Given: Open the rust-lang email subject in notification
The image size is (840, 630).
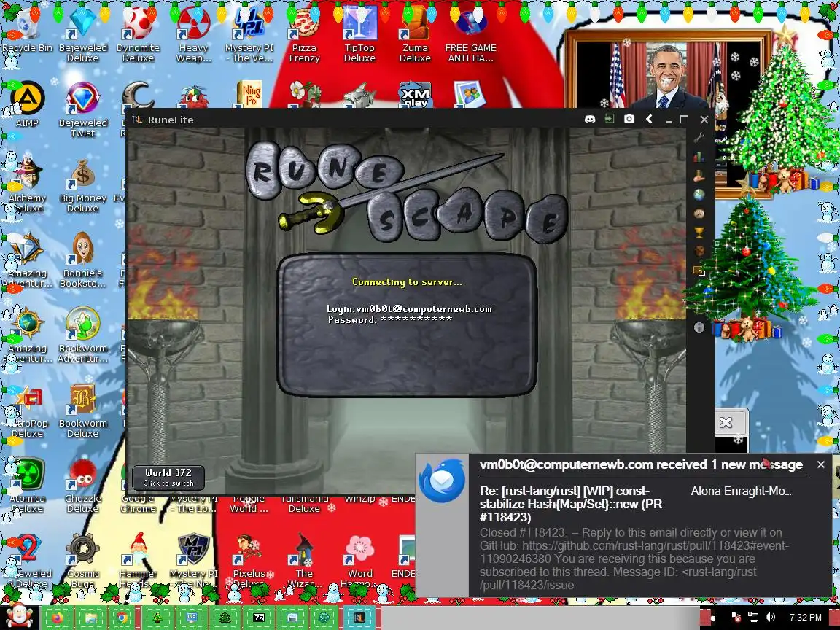Looking at the screenshot, I should click(571, 504).
